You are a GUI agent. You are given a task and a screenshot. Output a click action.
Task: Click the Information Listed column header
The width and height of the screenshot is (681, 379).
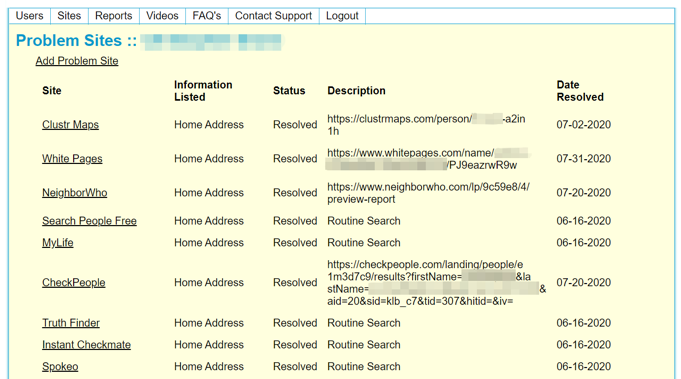point(203,91)
